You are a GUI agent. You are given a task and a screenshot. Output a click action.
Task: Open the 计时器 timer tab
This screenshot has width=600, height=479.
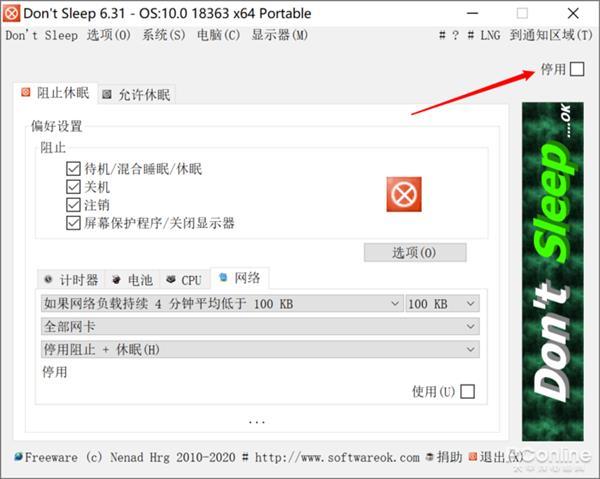71,280
